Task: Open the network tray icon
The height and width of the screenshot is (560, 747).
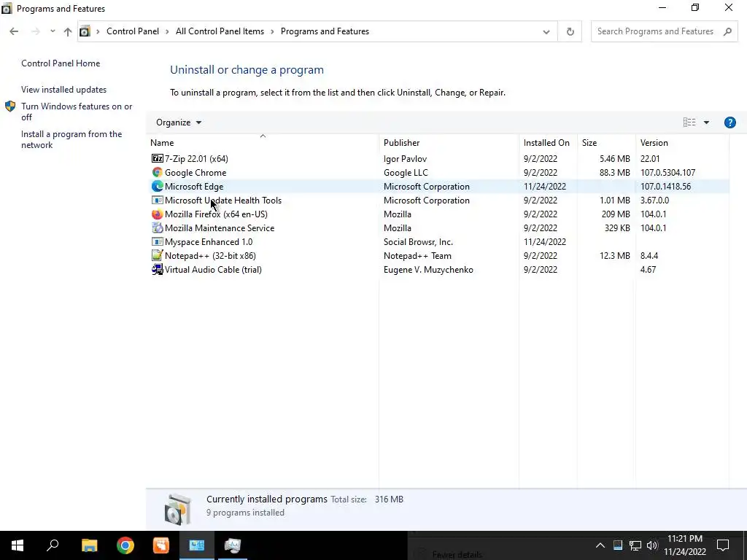Action: [635, 545]
